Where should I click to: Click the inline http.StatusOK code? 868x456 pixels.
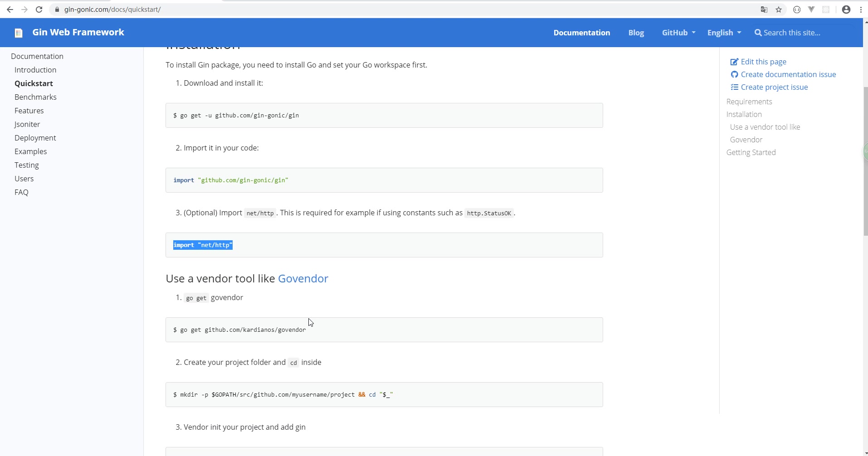489,213
